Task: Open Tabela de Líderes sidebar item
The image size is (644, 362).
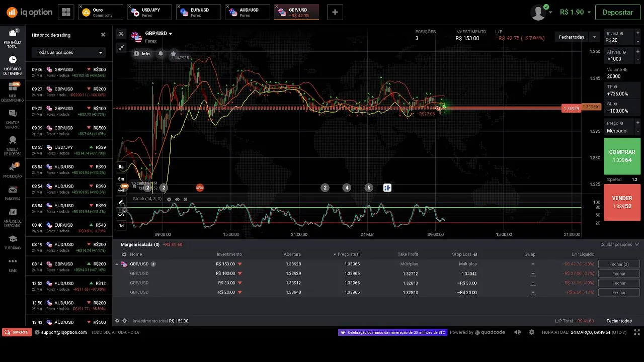Action: tap(13, 146)
